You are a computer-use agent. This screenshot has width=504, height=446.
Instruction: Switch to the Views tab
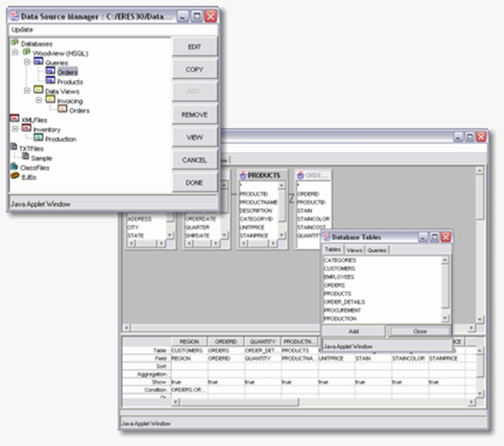[x=354, y=250]
